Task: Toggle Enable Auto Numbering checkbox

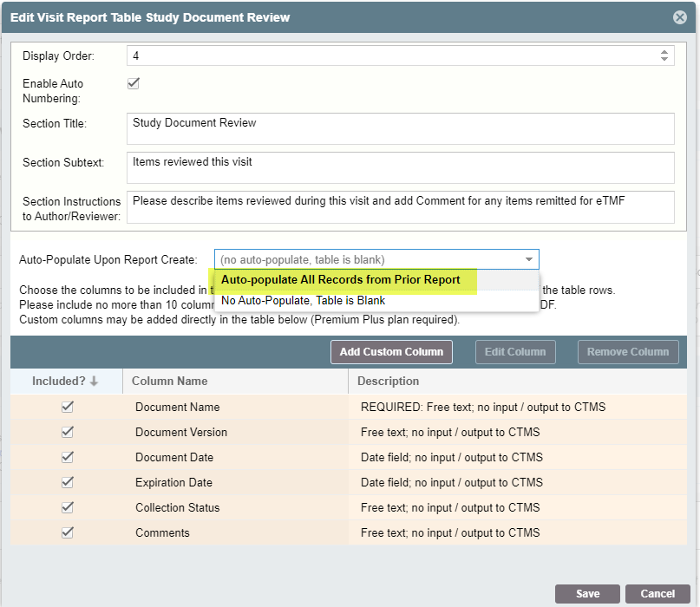Action: [134, 83]
